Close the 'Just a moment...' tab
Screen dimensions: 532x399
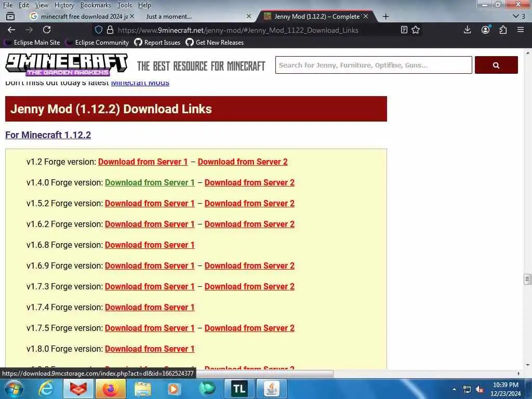249,16
